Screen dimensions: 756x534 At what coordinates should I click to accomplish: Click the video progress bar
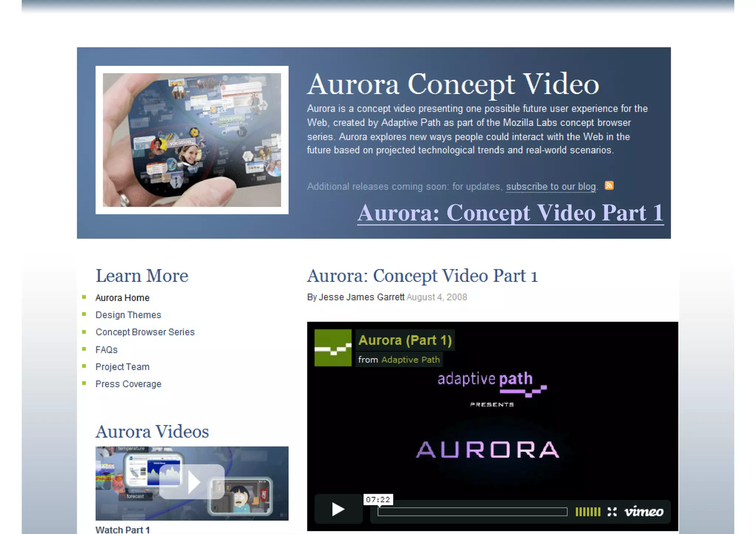pos(472,511)
